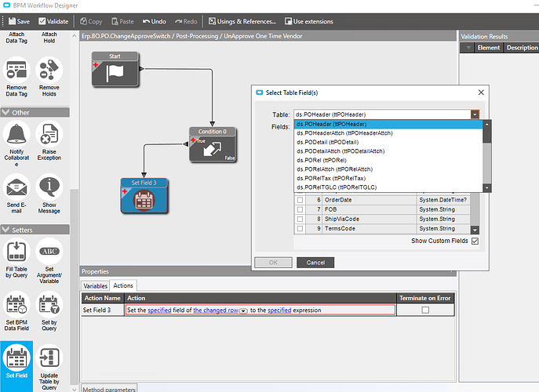Choose ds.PORelTax (ttPORelTax) option

388,178
